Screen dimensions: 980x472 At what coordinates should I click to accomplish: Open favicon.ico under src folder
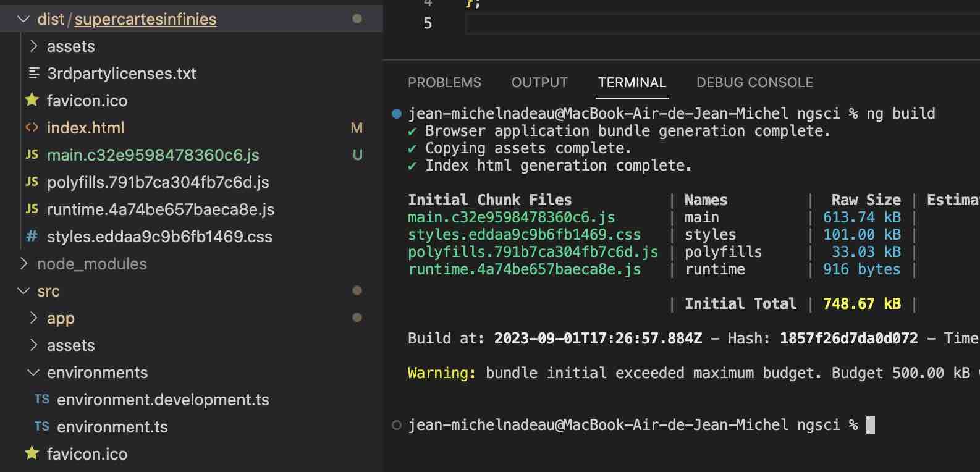pos(87,454)
